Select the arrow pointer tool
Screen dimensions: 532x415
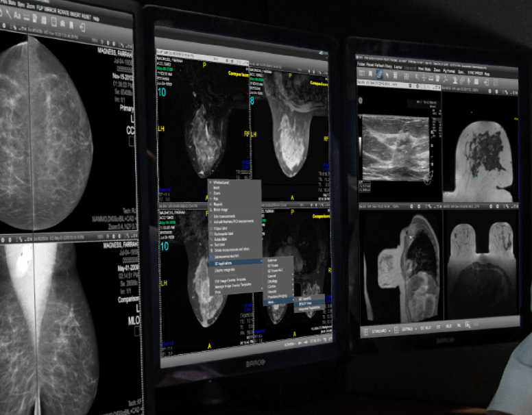pyautogui.click(x=389, y=74)
